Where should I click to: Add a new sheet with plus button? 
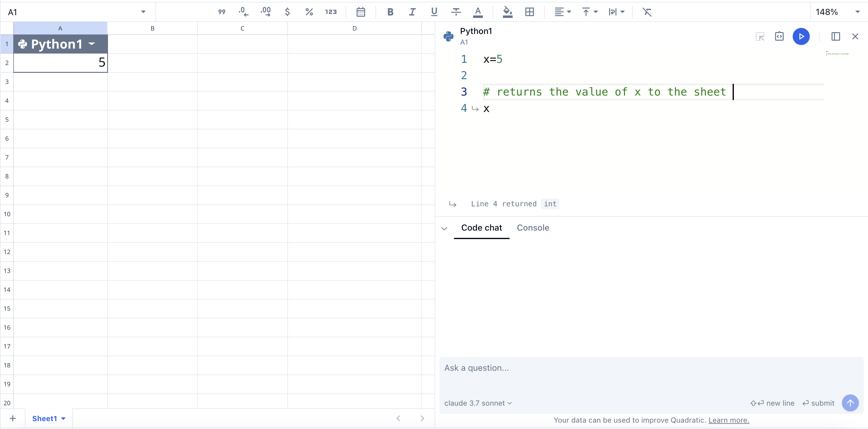tap(13, 418)
